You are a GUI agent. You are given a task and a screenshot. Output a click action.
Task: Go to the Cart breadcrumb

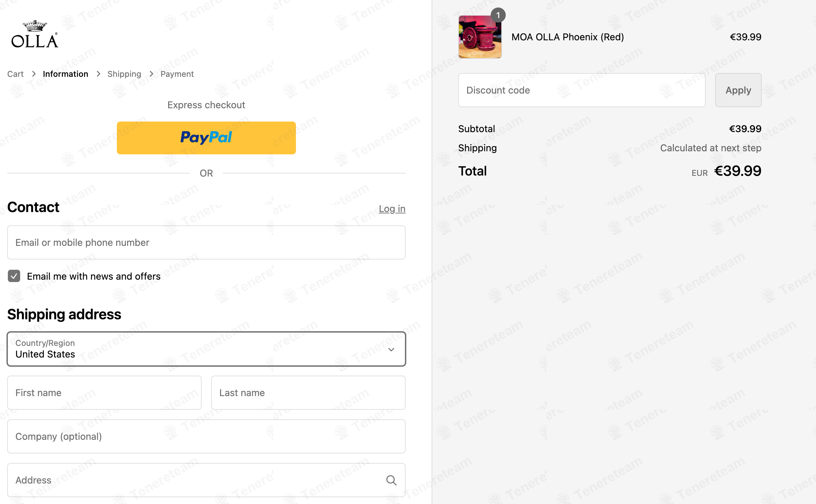[15, 74]
